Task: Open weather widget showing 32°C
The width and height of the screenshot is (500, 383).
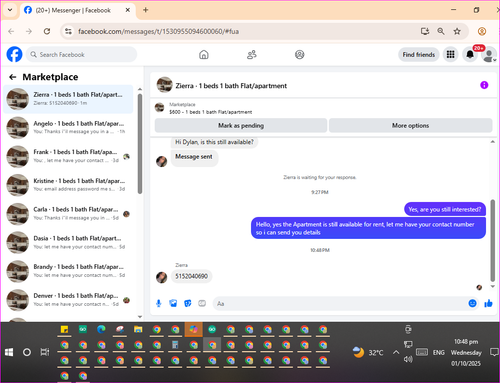Action: click(368, 352)
